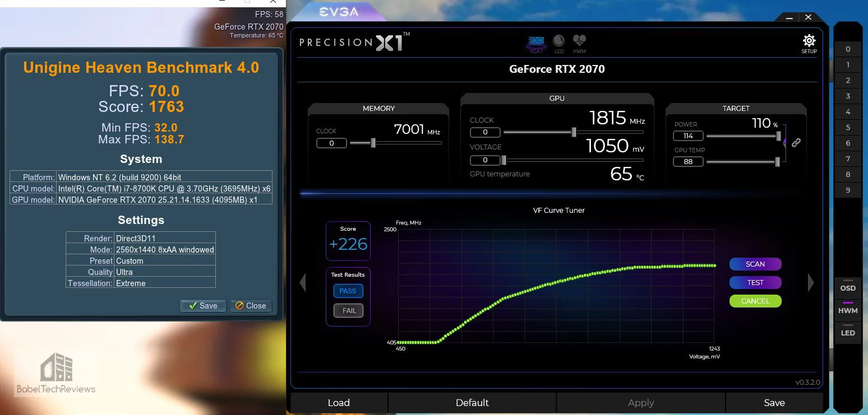Click the GeForce RTX 2070 title
This screenshot has width=868, height=415.
[x=557, y=69]
